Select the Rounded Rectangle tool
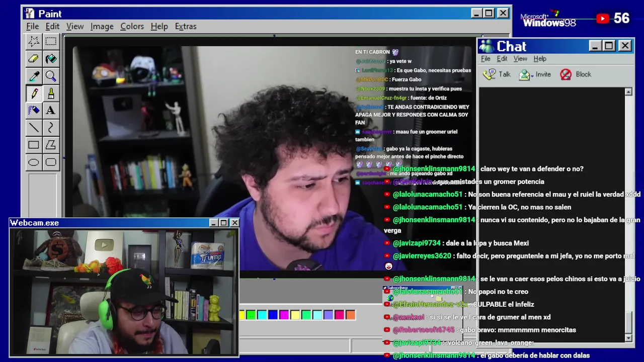The height and width of the screenshot is (362, 644). pyautogui.click(x=51, y=162)
